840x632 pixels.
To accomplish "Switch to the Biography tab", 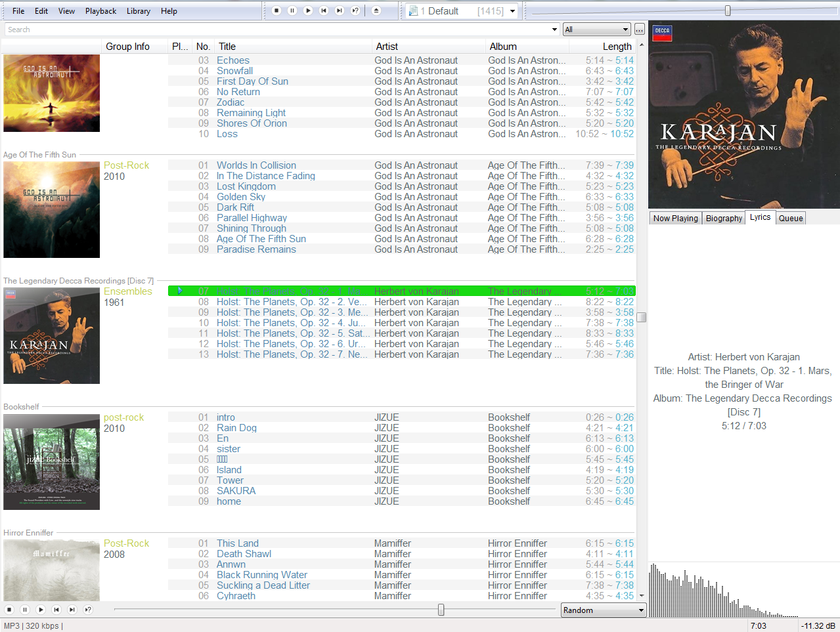I will (724, 219).
